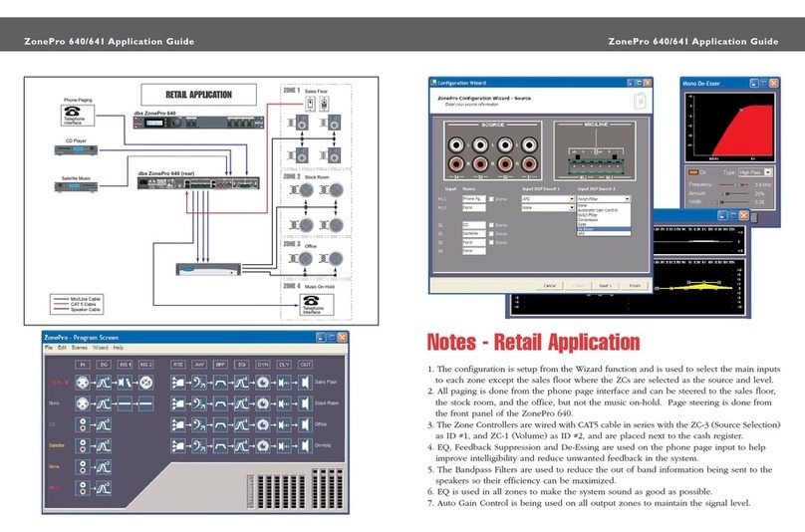Open the phone page INS 1 feedback block

tap(125, 382)
